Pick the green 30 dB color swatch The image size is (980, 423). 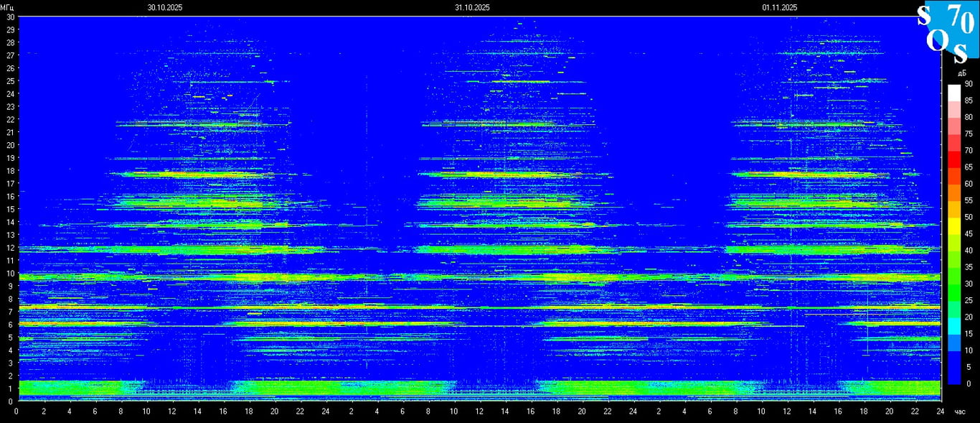coord(953,275)
